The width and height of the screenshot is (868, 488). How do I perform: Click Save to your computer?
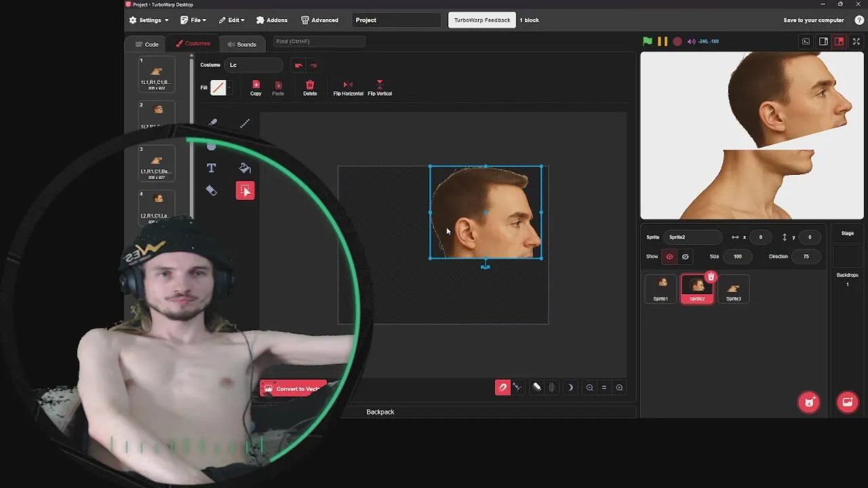tap(814, 20)
